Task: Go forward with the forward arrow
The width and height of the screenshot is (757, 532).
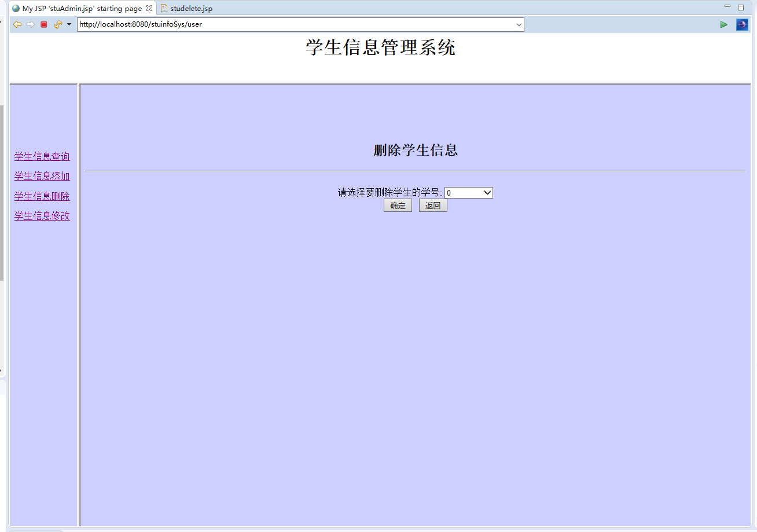Action: click(31, 24)
